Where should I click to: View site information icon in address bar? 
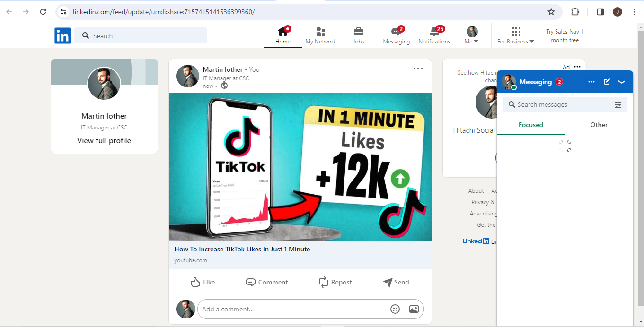63,12
